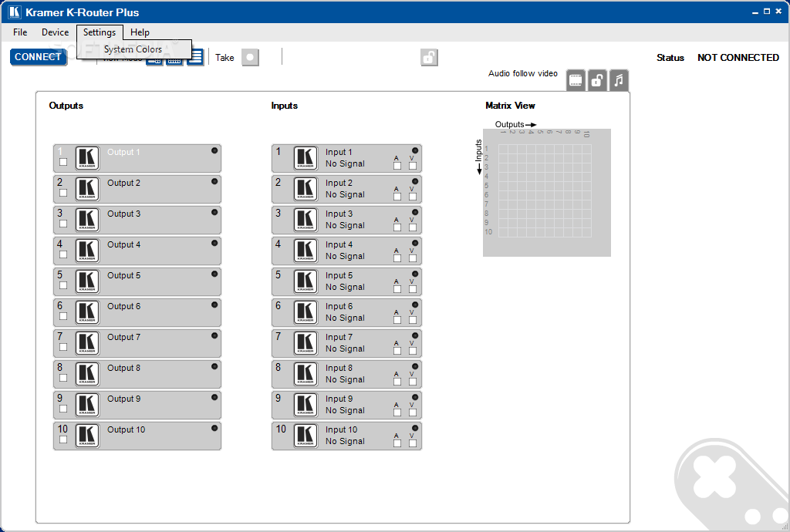This screenshot has width=790, height=532.
Task: Click the Kramer logo for Input 8
Action: [306, 374]
